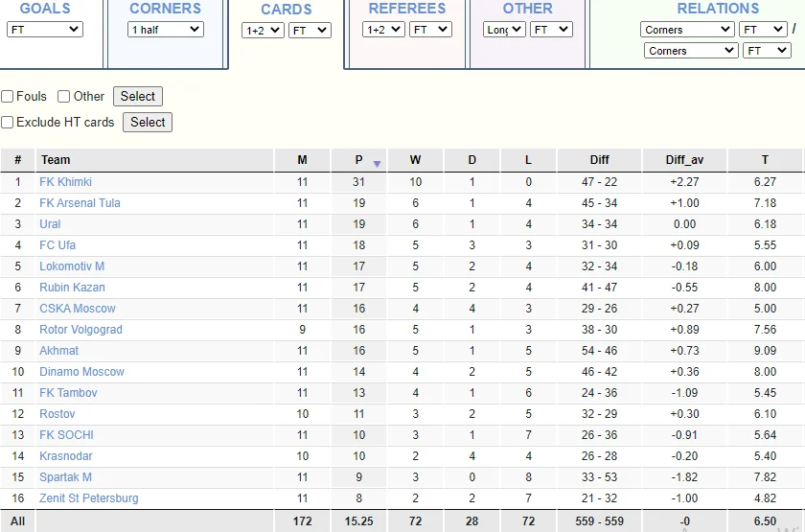Image resolution: width=805 pixels, height=532 pixels.
Task: Open the CORNERS 1 half dropdown
Action: 165,30
